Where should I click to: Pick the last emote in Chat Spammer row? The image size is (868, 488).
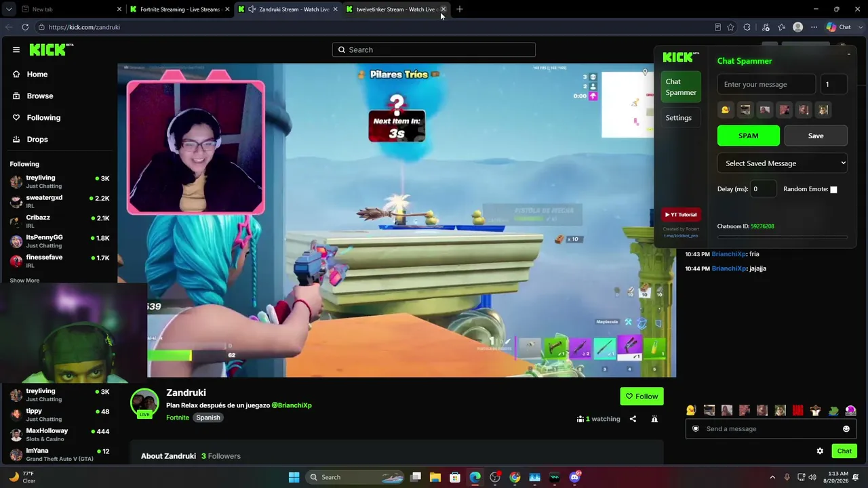(x=823, y=110)
